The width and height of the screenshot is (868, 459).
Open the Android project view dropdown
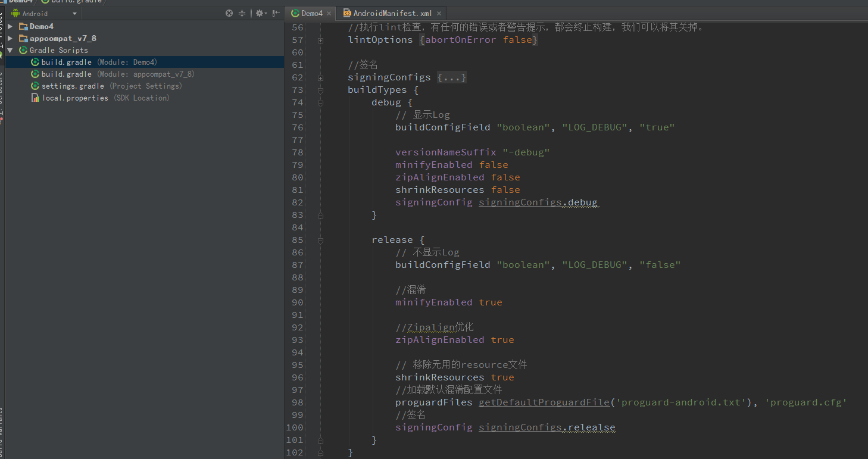[45, 13]
